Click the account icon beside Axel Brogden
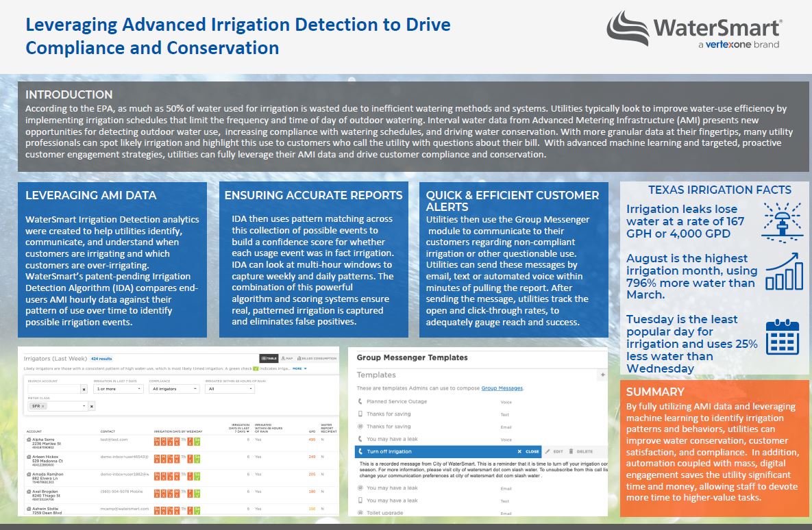 tap(29, 492)
